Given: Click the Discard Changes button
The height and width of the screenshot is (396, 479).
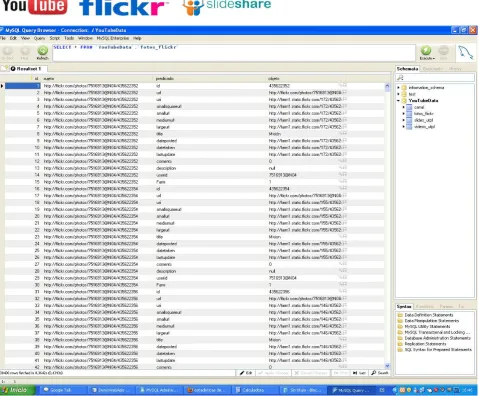Looking at the screenshot, I should pos(311,373).
